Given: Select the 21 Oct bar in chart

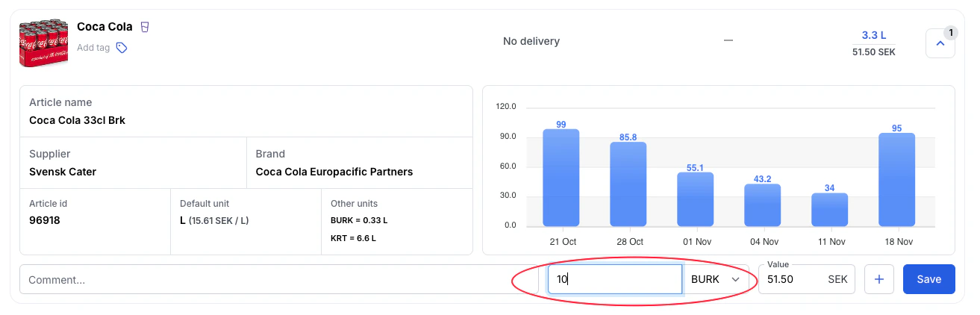Looking at the screenshot, I should (561, 178).
